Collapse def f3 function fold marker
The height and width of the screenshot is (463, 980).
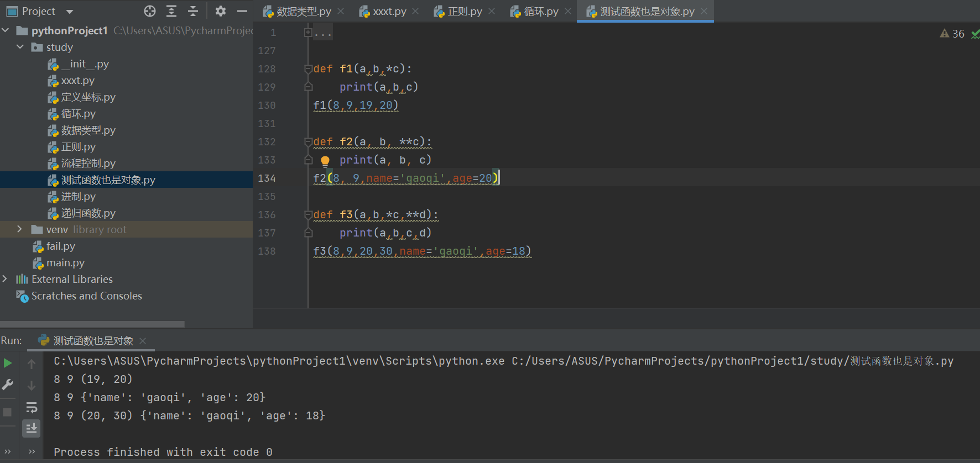coord(308,215)
